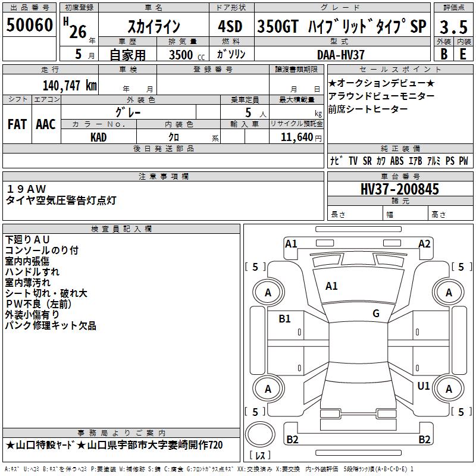Select PS in the equipment list
Viewport: 476px width, 476px height.
click(x=450, y=161)
